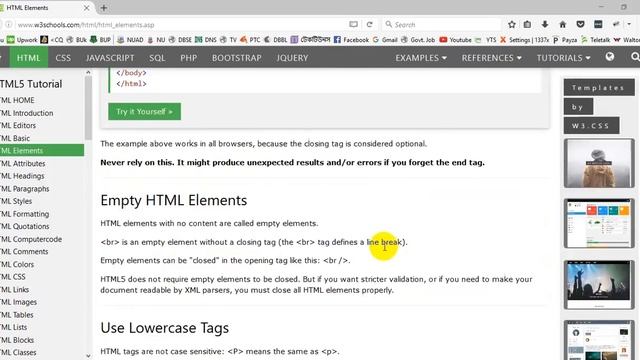
Task: Click the browser Search field
Action: 441,24
